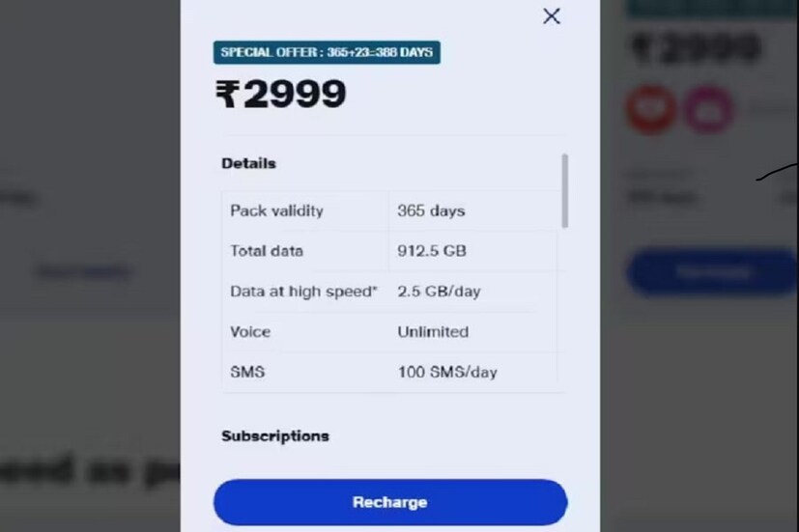This screenshot has height=532, width=799.
Task: Click the Total data row label
Action: click(267, 251)
